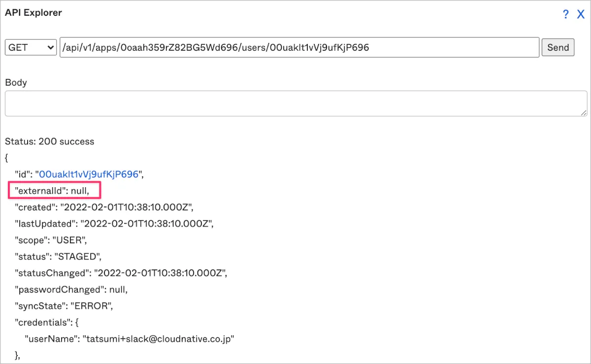Click the userName email value
Viewport: 591px width, 364px height.
pyautogui.click(x=158, y=339)
